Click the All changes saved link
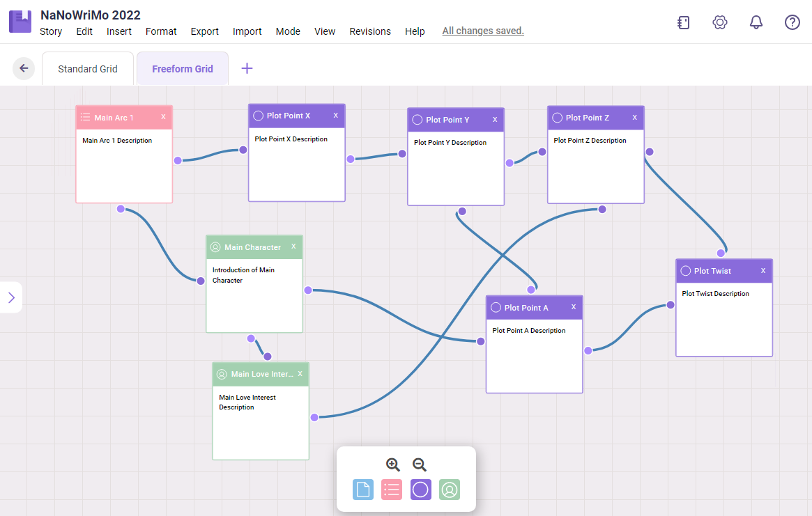 (483, 31)
